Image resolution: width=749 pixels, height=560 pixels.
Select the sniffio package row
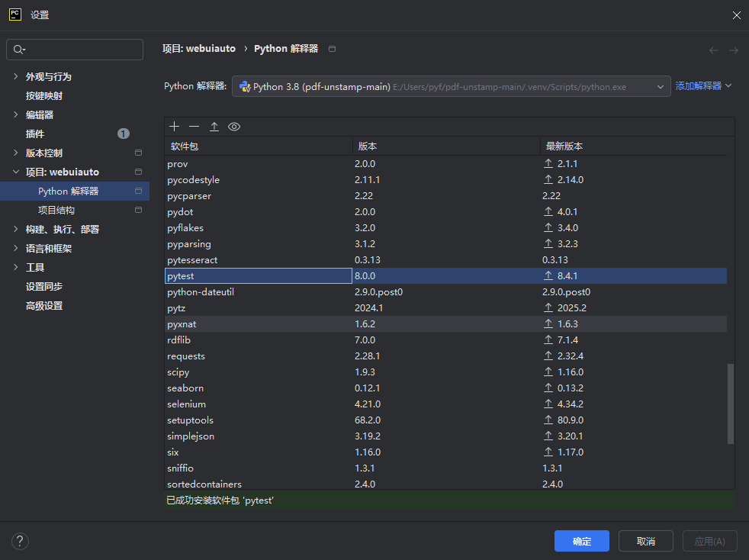point(445,468)
